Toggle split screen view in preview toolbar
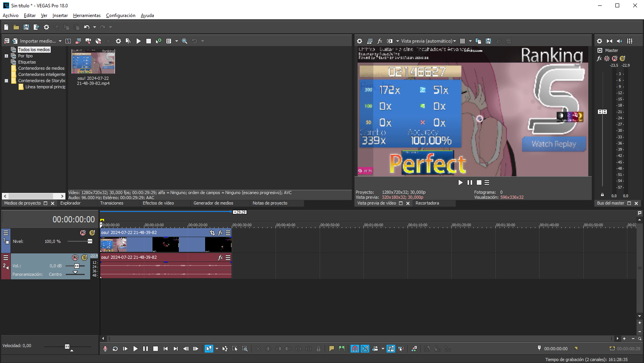The image size is (644, 363). (390, 41)
